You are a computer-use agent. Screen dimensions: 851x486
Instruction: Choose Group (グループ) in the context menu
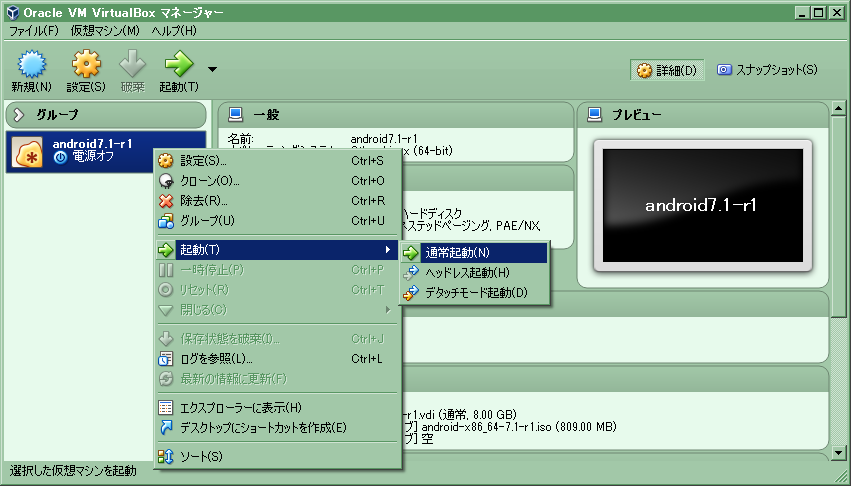coord(277,221)
